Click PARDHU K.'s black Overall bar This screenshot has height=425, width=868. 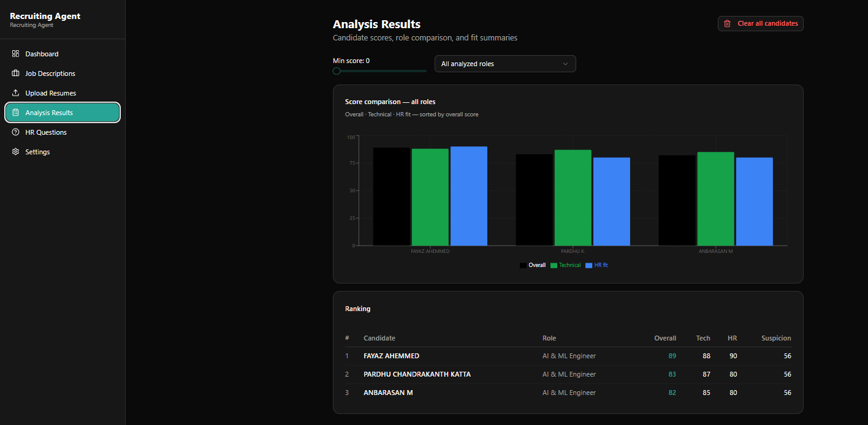click(534, 200)
